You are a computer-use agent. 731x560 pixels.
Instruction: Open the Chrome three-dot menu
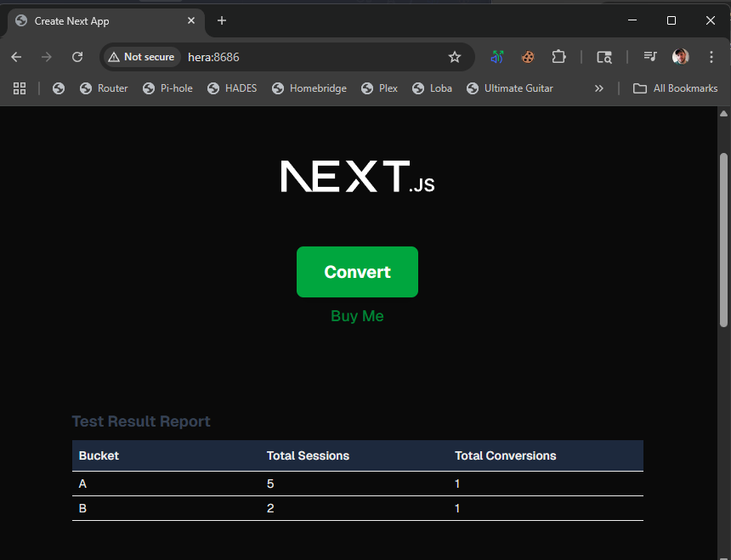711,57
